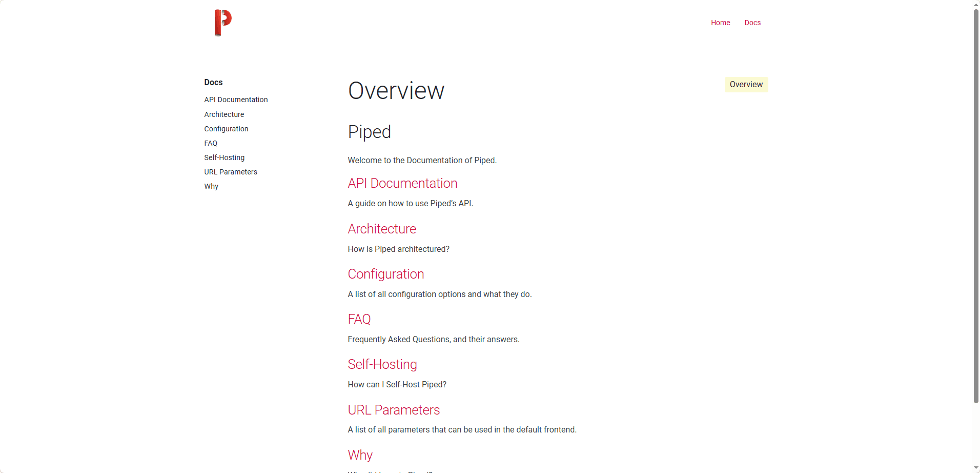
Task: Click the vertical page scrollbar
Action: [x=976, y=205]
